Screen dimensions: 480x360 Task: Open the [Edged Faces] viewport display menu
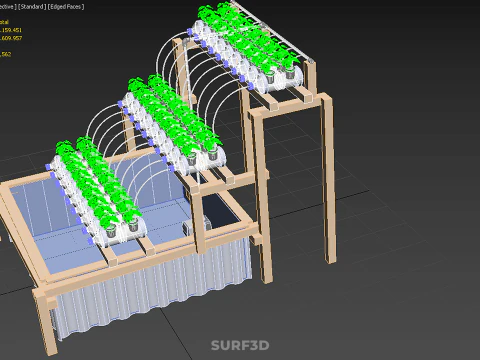point(66,7)
